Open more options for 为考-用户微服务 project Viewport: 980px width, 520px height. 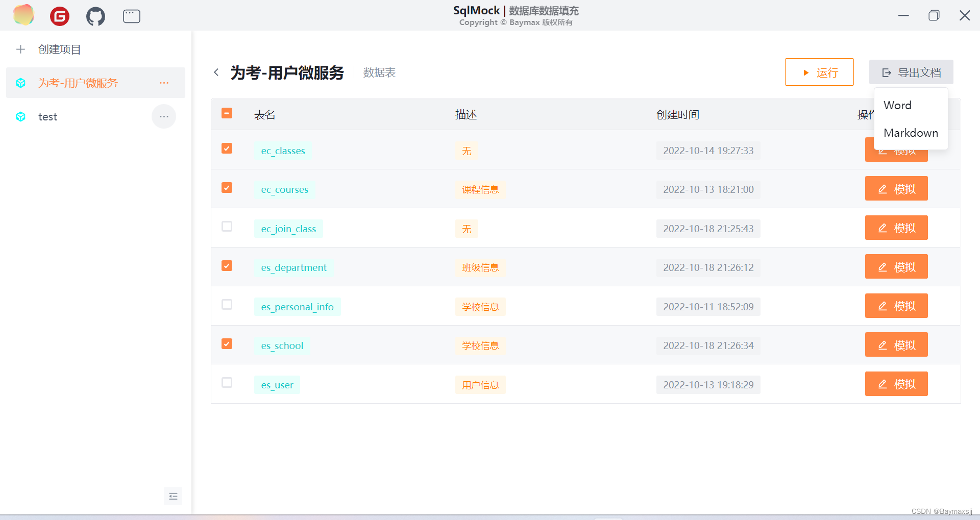tap(164, 83)
